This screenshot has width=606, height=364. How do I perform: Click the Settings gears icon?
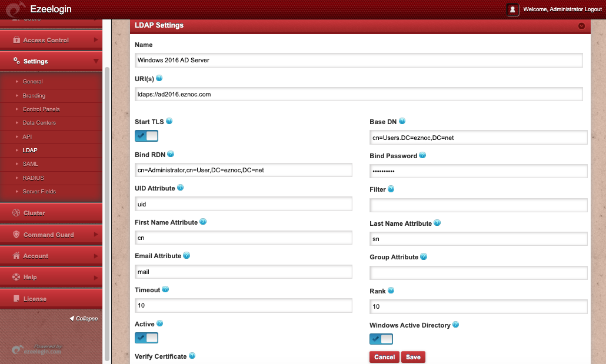tap(16, 61)
